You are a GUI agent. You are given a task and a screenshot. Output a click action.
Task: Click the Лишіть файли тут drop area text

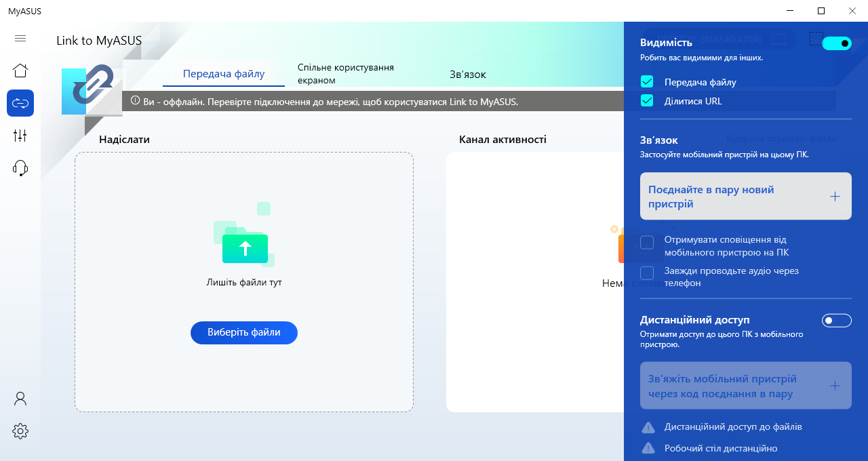point(244,282)
